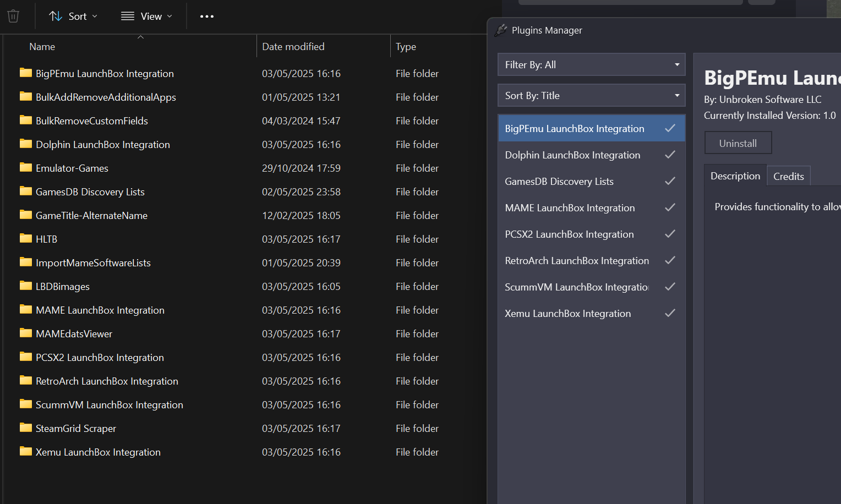
Task: Select Dolphin LaunchBox Integration plugin in list
Action: click(592, 155)
